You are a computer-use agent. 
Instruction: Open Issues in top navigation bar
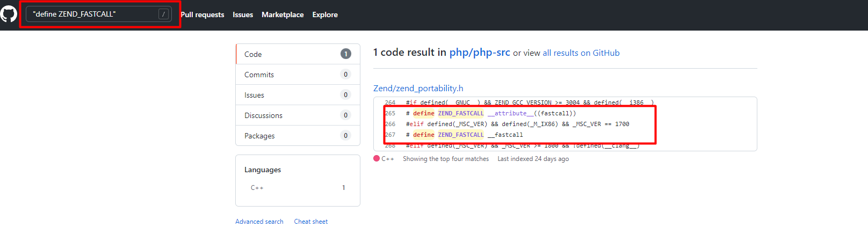point(243,14)
